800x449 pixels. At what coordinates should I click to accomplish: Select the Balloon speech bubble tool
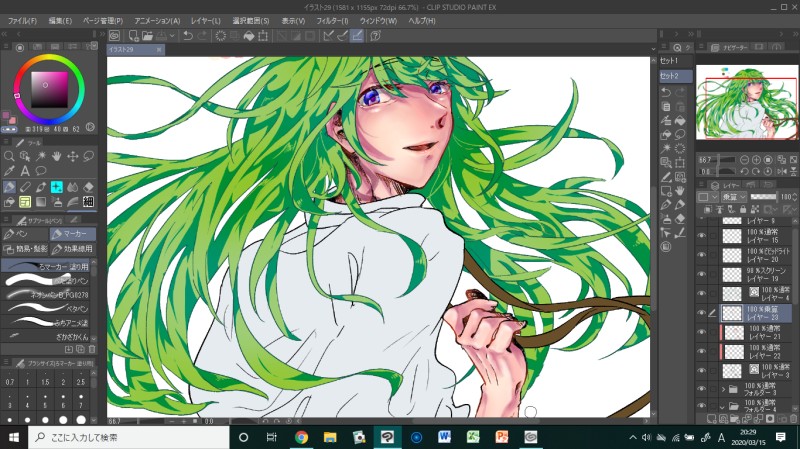tap(40, 171)
